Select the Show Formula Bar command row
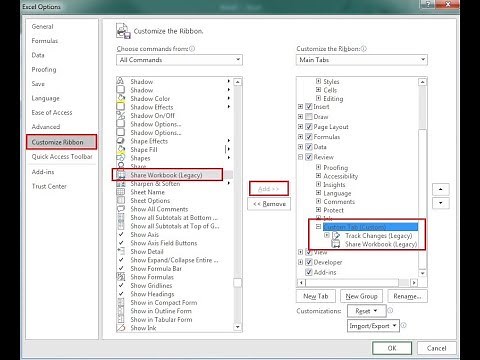 coord(174,268)
